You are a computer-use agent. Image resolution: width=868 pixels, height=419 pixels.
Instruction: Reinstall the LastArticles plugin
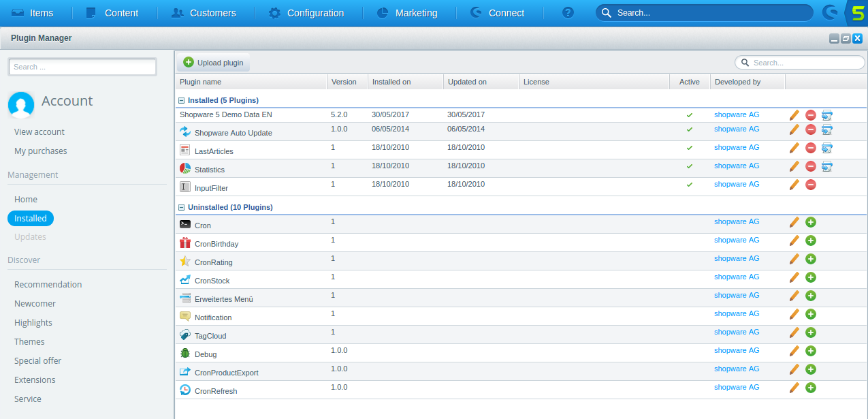827,148
